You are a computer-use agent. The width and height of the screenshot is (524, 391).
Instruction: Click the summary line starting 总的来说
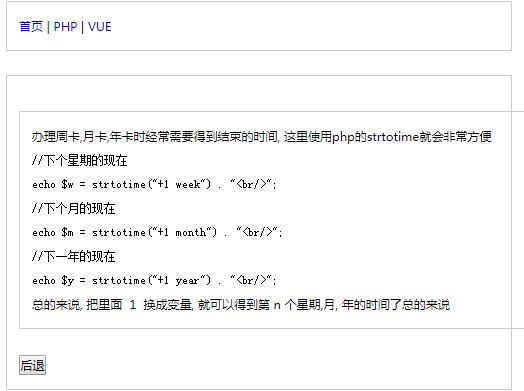pos(241,305)
